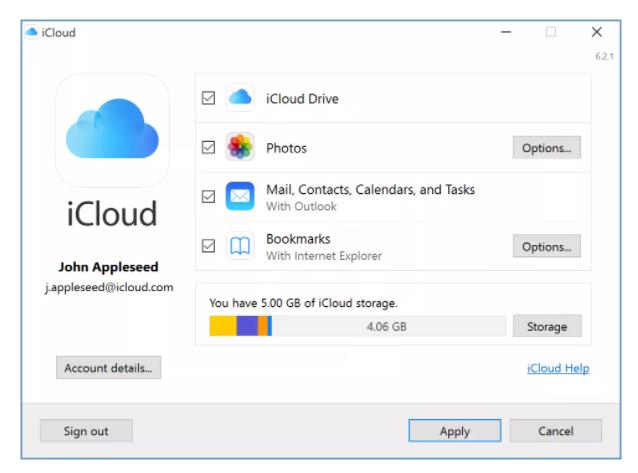This screenshot has width=638, height=473.
Task: Open Bookmarks Options
Action: 546,246
